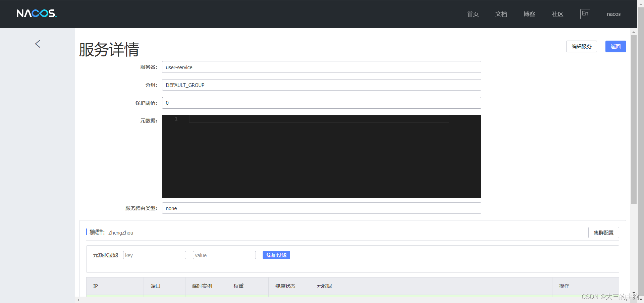The width and height of the screenshot is (644, 303).
Task: Click the 服务路由类型 field showing none
Action: (321, 208)
